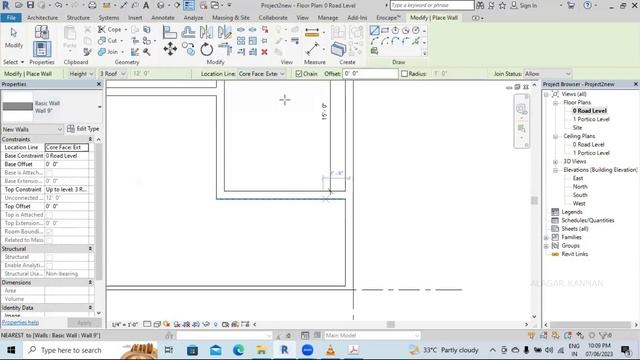The image size is (640, 360).
Task: Click the Array tool icon
Action: point(241,41)
